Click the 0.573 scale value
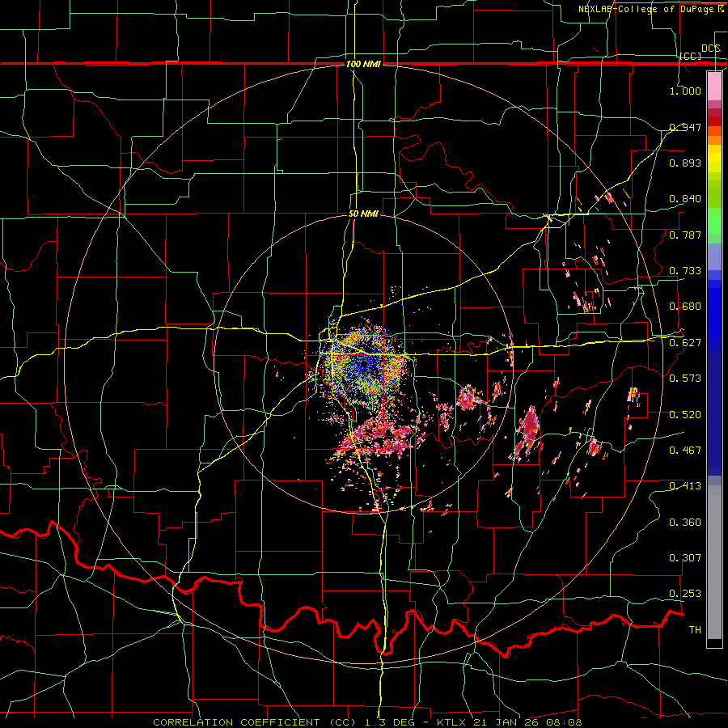This screenshot has width=728, height=728. click(685, 378)
